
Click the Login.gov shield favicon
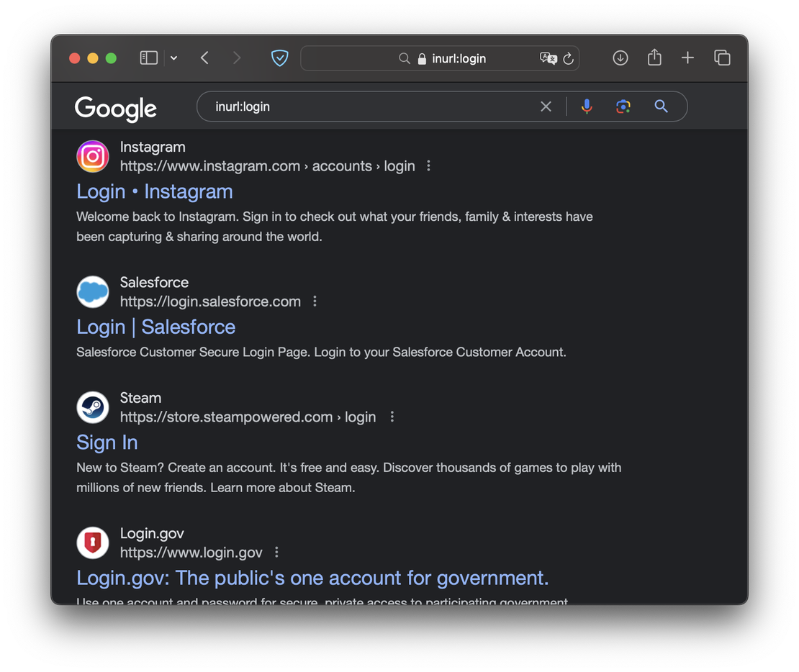click(93, 542)
